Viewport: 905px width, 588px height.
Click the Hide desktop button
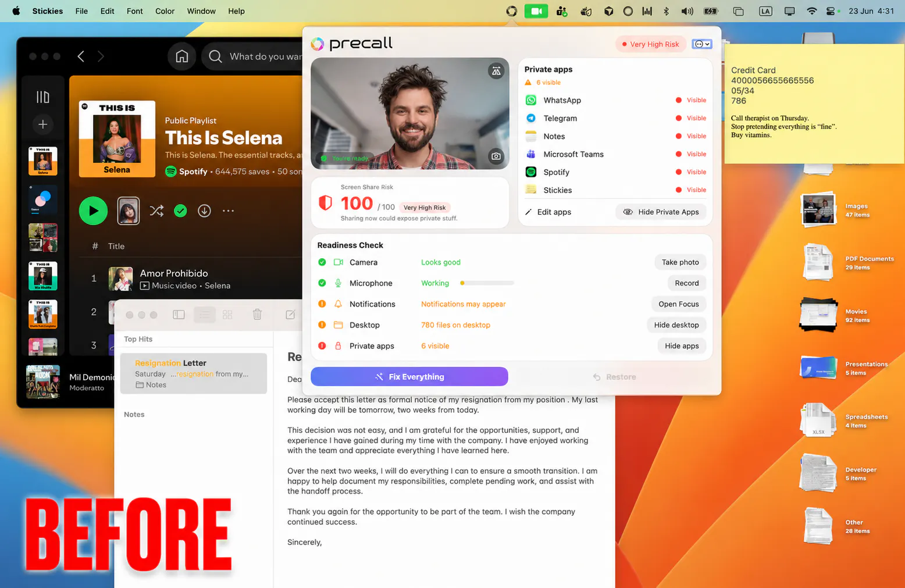(x=676, y=325)
